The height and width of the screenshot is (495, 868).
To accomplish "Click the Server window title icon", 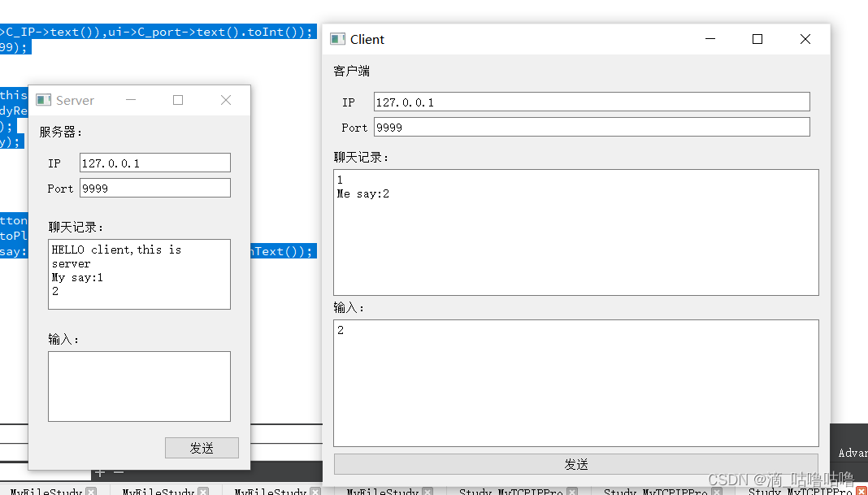I will pyautogui.click(x=43, y=100).
